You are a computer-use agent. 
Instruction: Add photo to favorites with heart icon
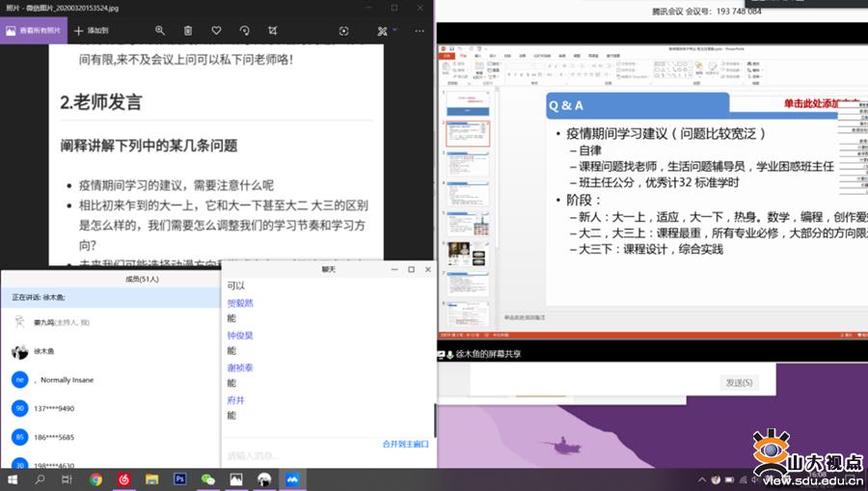[x=216, y=31]
